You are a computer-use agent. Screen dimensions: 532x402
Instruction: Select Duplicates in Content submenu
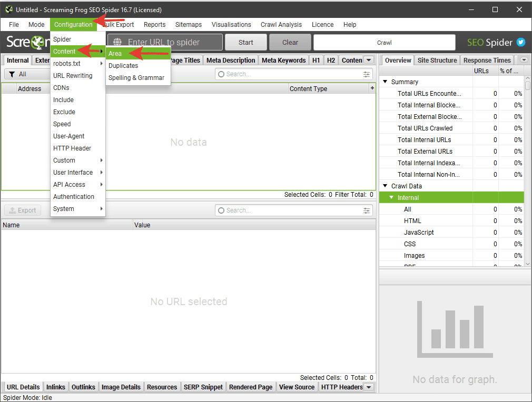138,66
